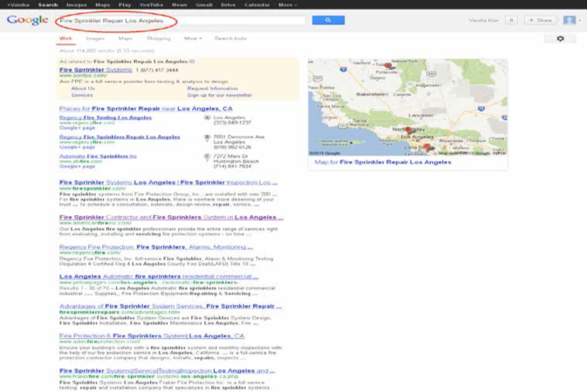Click Request Information ad sitelink
Screen dimensions: 587x392
[x=212, y=88]
